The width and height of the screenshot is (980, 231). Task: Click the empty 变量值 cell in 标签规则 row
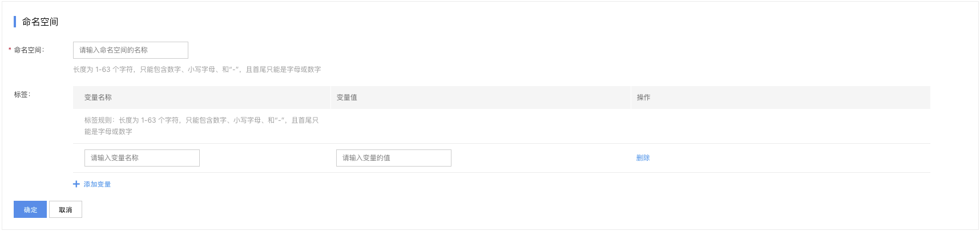click(481, 126)
